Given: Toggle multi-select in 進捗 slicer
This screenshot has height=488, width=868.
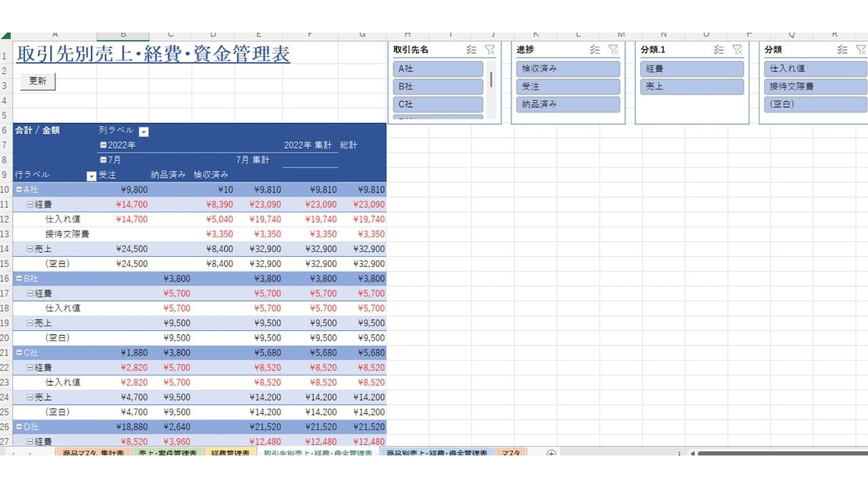Looking at the screenshot, I should click(x=595, y=50).
